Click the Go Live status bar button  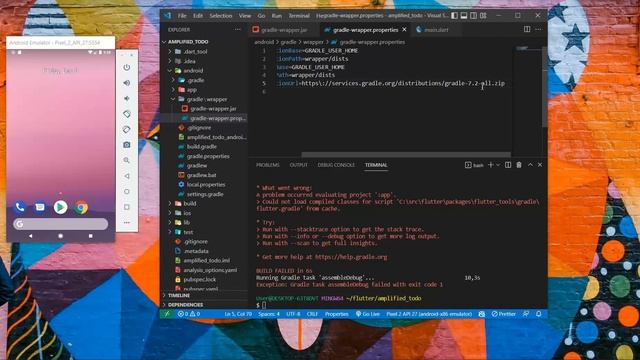click(x=368, y=314)
